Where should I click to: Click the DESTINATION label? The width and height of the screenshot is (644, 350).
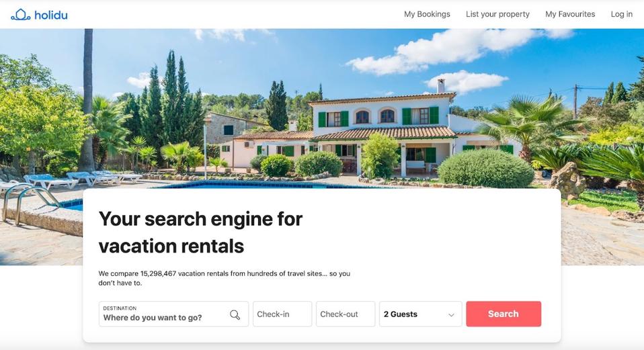click(x=120, y=308)
